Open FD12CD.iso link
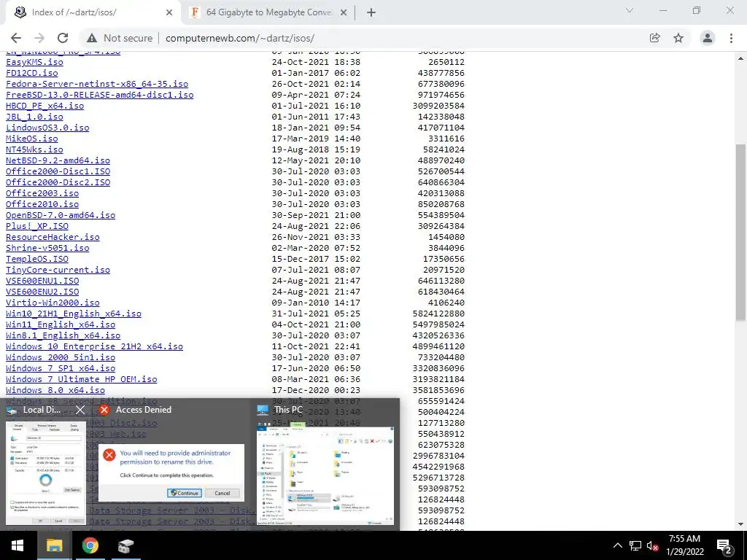 click(32, 73)
